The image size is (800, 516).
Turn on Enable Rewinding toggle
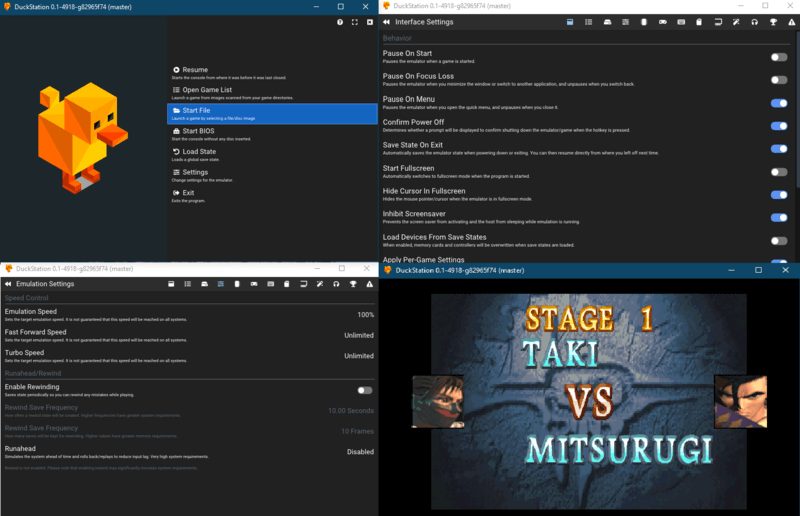coord(365,390)
